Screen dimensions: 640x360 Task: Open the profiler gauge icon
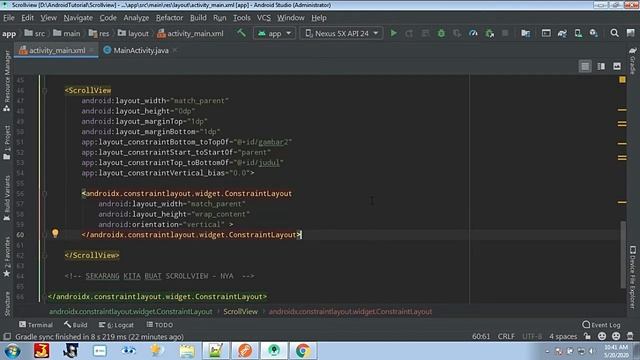[473, 33]
